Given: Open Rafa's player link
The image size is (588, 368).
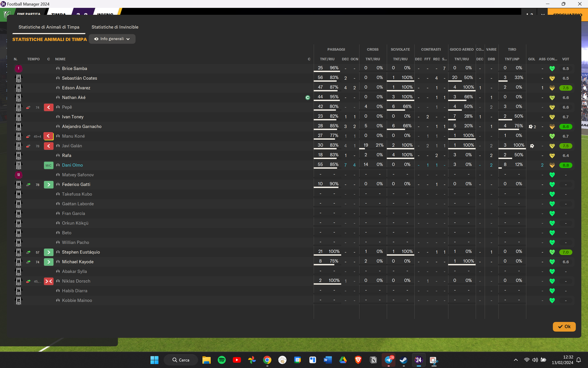Looking at the screenshot, I should [67, 155].
